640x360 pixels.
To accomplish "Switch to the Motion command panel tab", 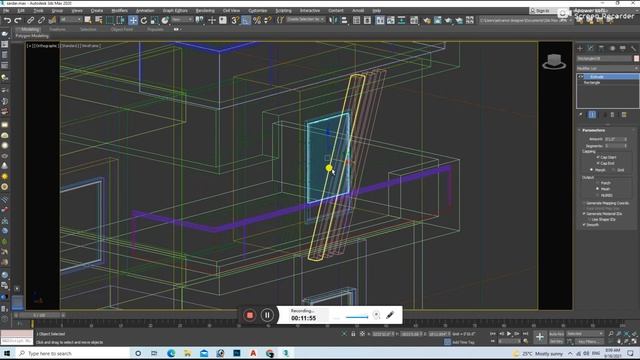I will [x=612, y=48].
